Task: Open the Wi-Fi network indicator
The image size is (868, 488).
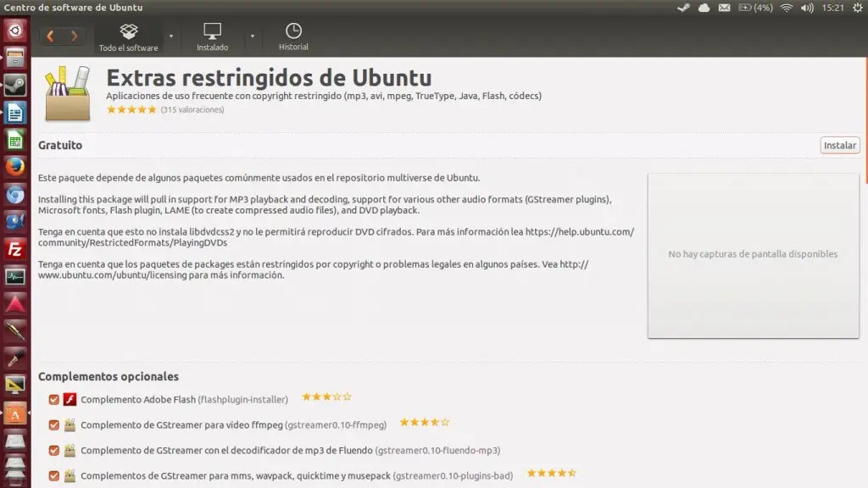Action: click(787, 8)
